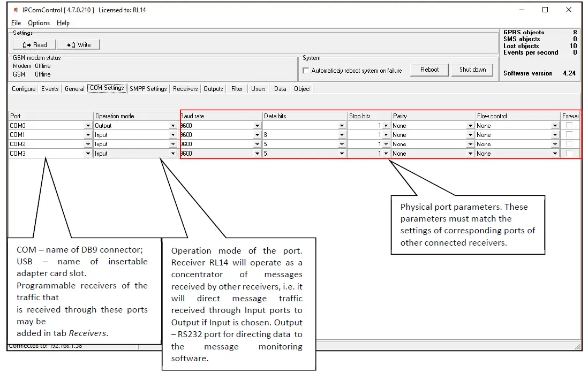This screenshot has height=381, width=588.
Task: Open COM3 data bits dropdown
Action: pyautogui.click(x=342, y=154)
